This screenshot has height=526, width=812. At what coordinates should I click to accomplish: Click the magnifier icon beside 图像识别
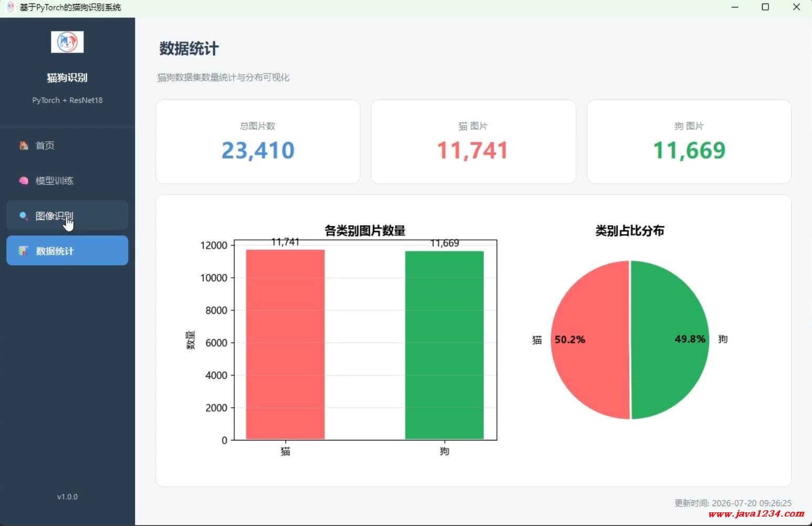(x=24, y=216)
